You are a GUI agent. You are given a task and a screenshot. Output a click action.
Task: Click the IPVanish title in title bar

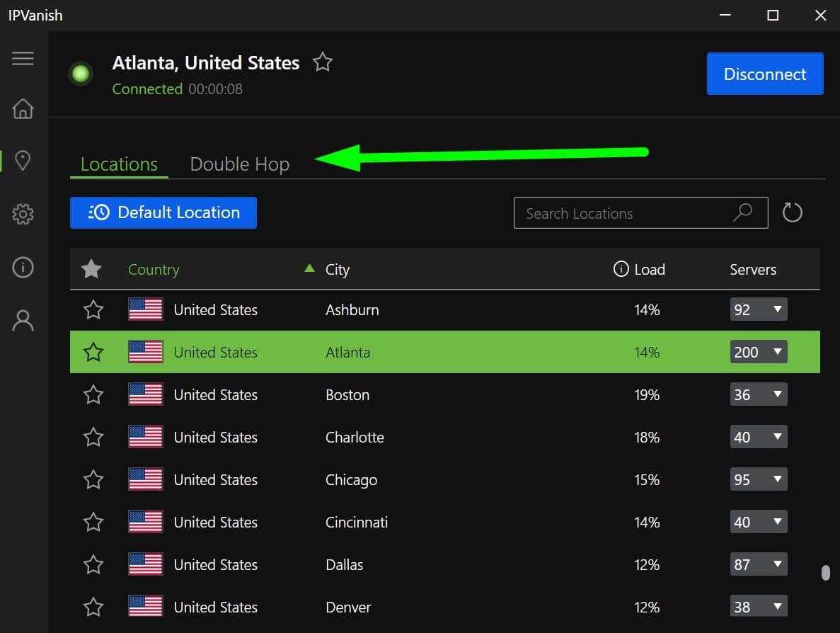coord(35,16)
